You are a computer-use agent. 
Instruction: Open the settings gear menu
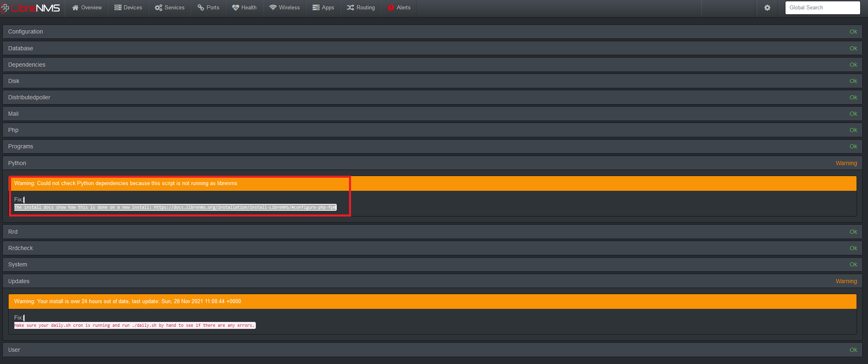click(767, 8)
